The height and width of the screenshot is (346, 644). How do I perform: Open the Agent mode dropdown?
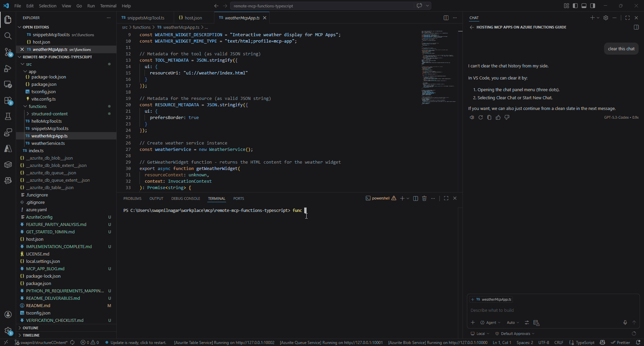490,323
